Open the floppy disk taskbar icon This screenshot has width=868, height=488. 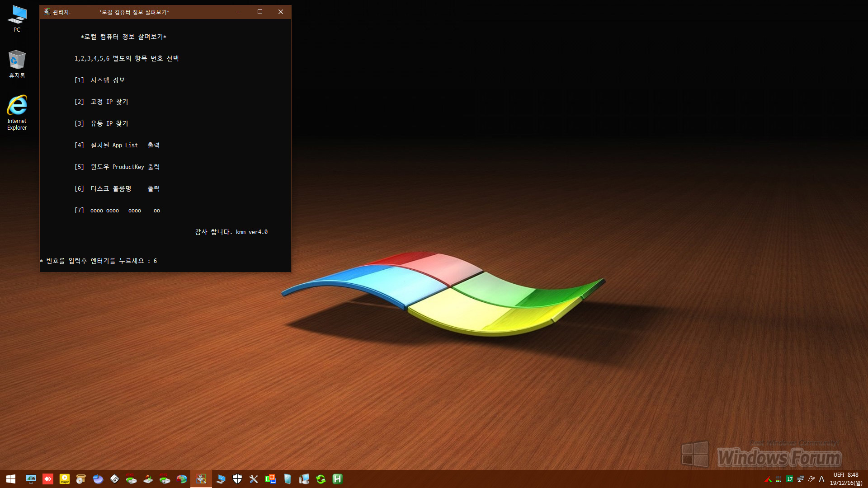tap(115, 479)
